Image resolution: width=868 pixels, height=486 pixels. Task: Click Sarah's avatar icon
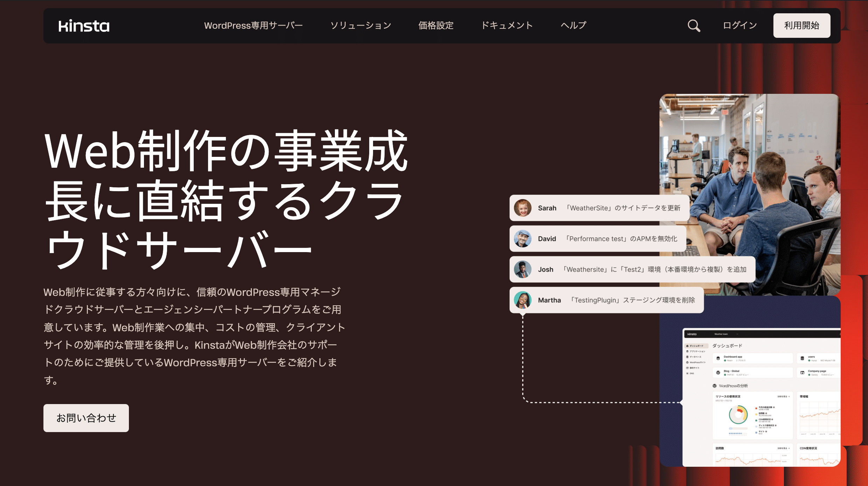(523, 208)
